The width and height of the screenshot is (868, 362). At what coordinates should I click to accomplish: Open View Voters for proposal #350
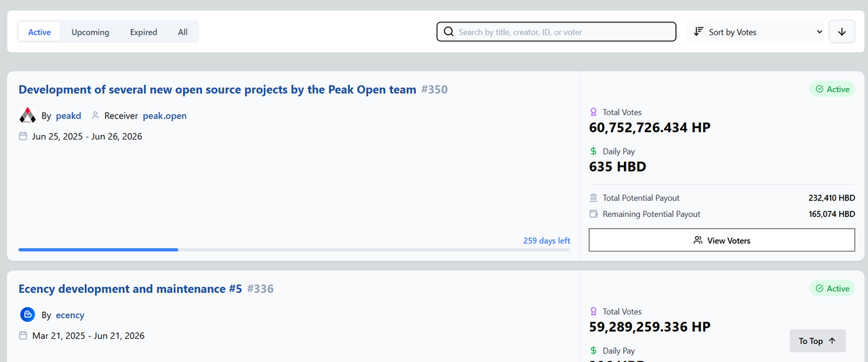722,240
